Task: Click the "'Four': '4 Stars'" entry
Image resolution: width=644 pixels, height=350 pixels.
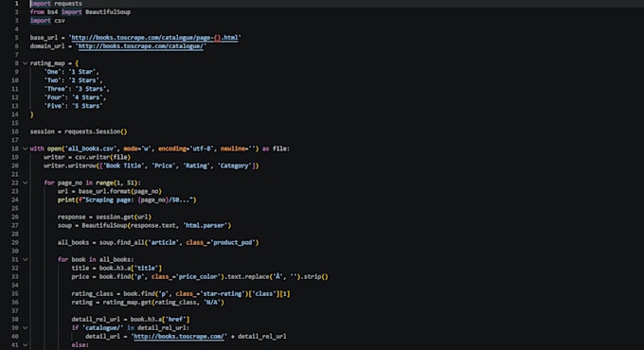Action: click(75, 97)
